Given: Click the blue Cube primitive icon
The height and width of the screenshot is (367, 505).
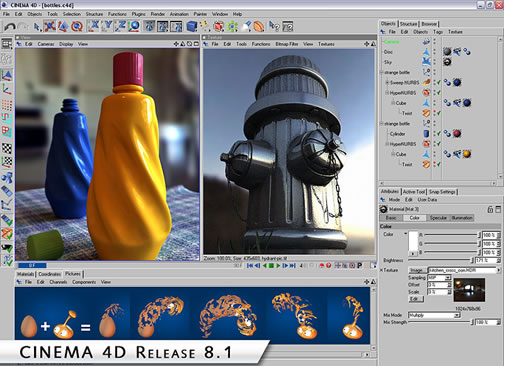Looking at the screenshot, I should pos(192,26).
